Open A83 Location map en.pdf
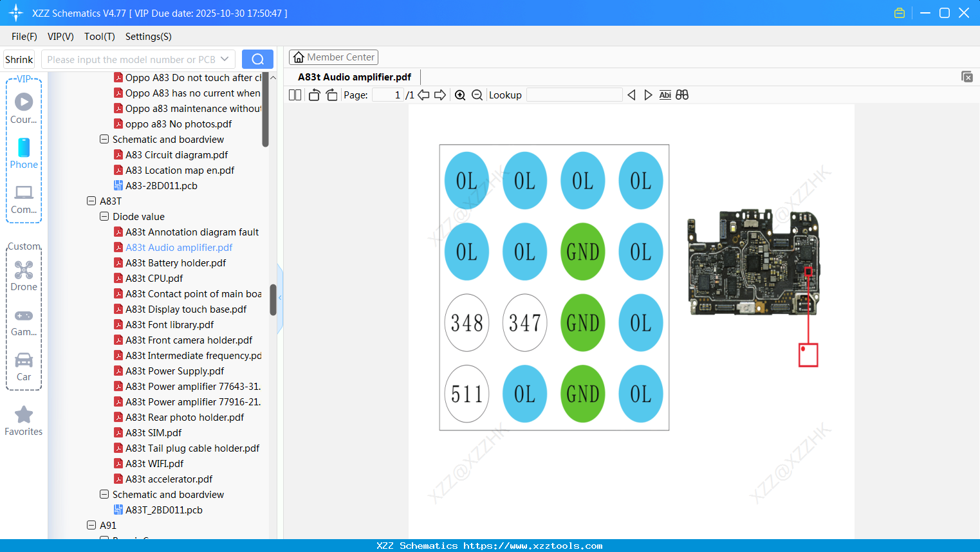Image resolution: width=980 pixels, height=552 pixels. point(174,170)
